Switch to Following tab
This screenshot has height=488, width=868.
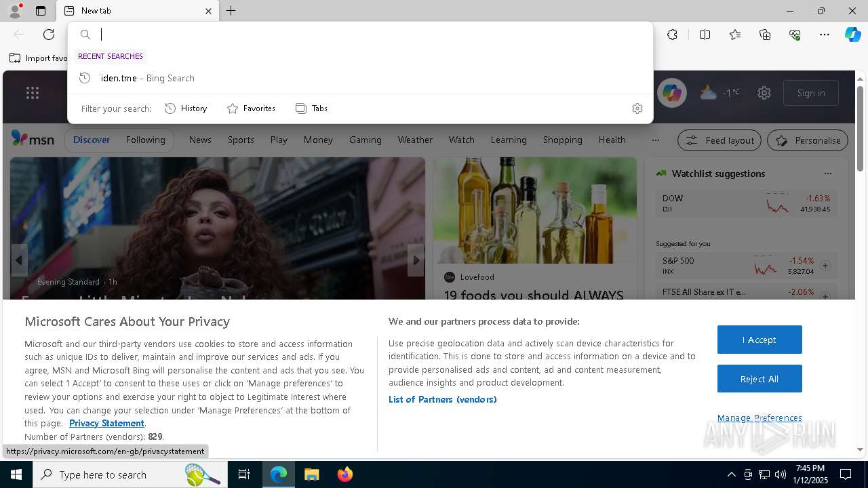pyautogui.click(x=145, y=140)
